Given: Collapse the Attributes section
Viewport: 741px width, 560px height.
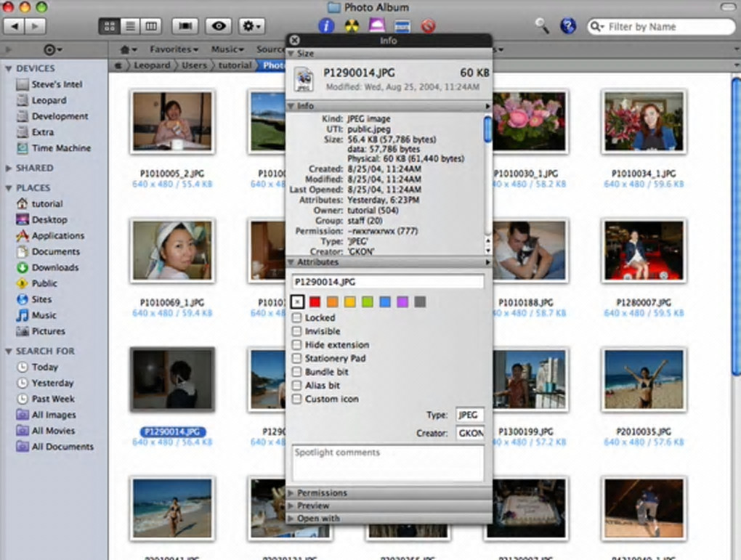Looking at the screenshot, I should coord(291,261).
